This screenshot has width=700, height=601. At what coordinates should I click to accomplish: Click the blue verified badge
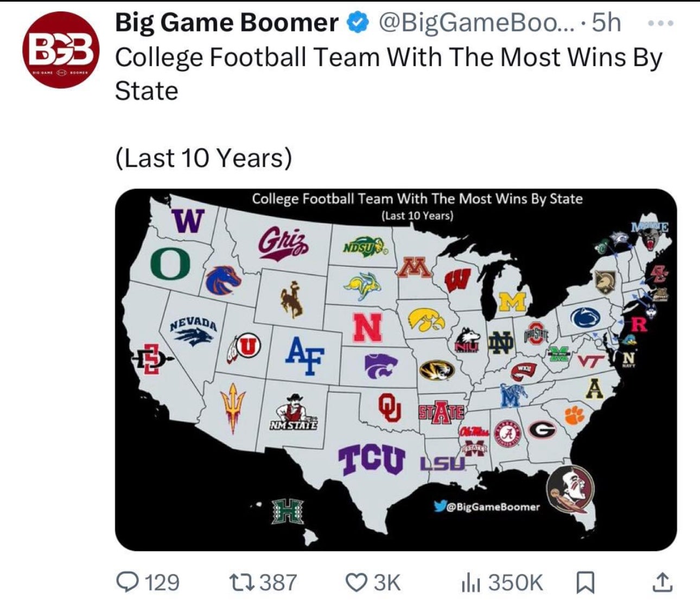(x=357, y=23)
